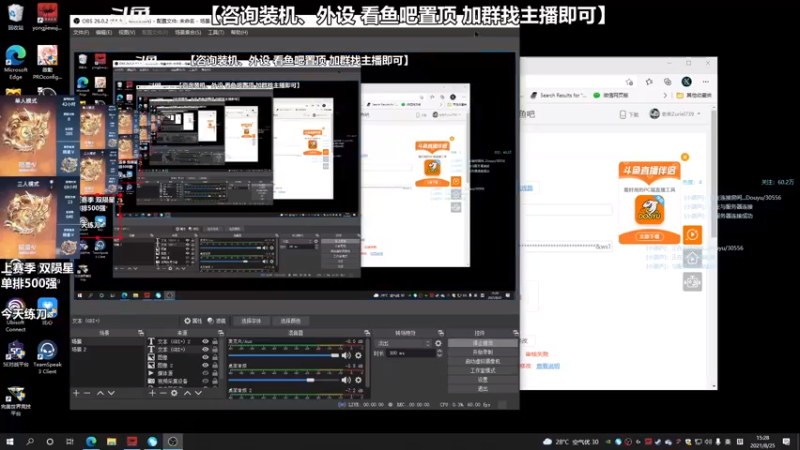Image resolution: width=800 pixels, height=450 pixels.
Task: Mute the first mixer audio channel
Action: (346, 355)
